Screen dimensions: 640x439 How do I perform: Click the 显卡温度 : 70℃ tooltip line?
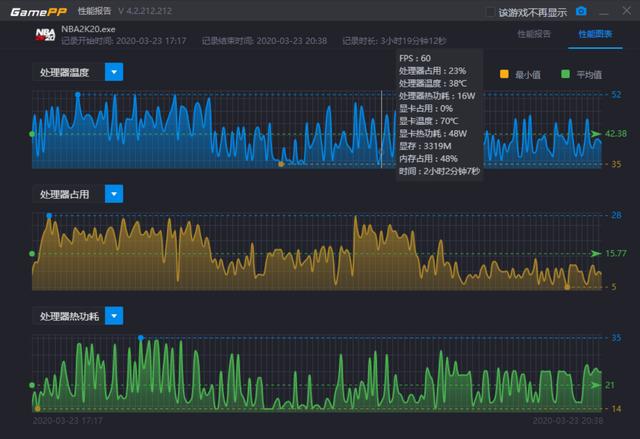[x=429, y=121]
